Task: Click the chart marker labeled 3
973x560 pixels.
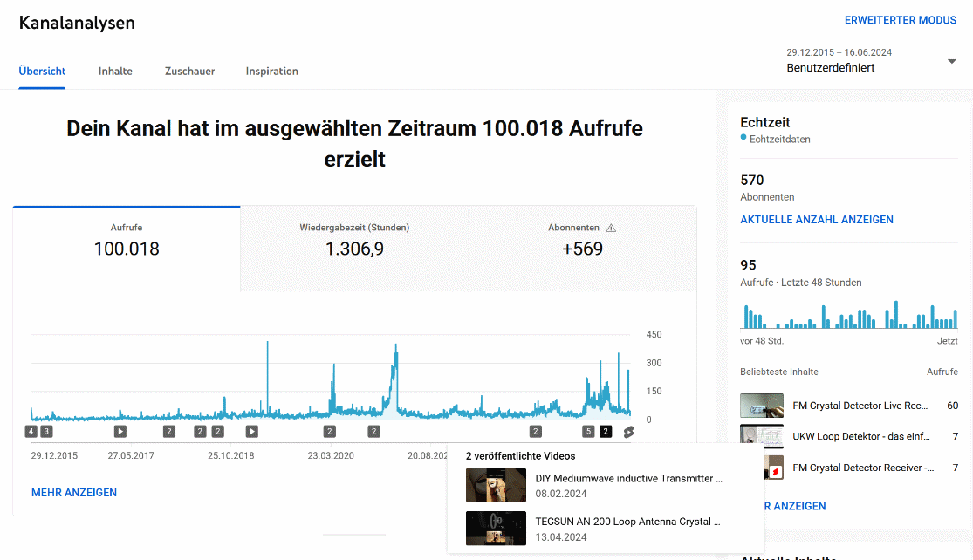Action: click(x=46, y=431)
